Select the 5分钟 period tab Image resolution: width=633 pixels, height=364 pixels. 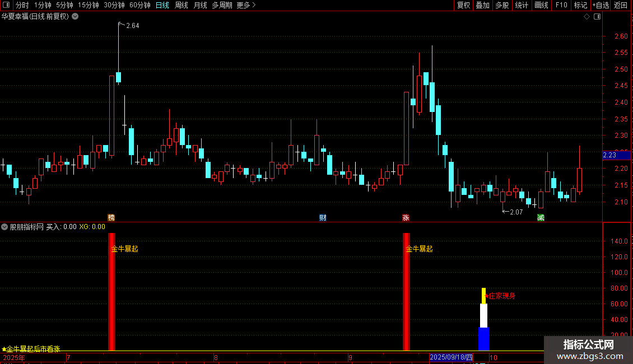64,5
